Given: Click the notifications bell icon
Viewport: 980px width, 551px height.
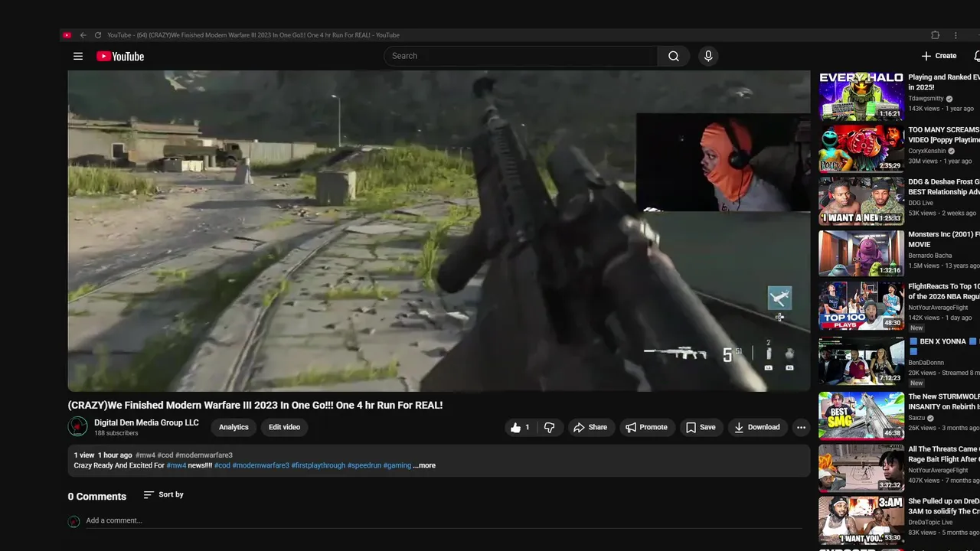Looking at the screenshot, I should (977, 56).
